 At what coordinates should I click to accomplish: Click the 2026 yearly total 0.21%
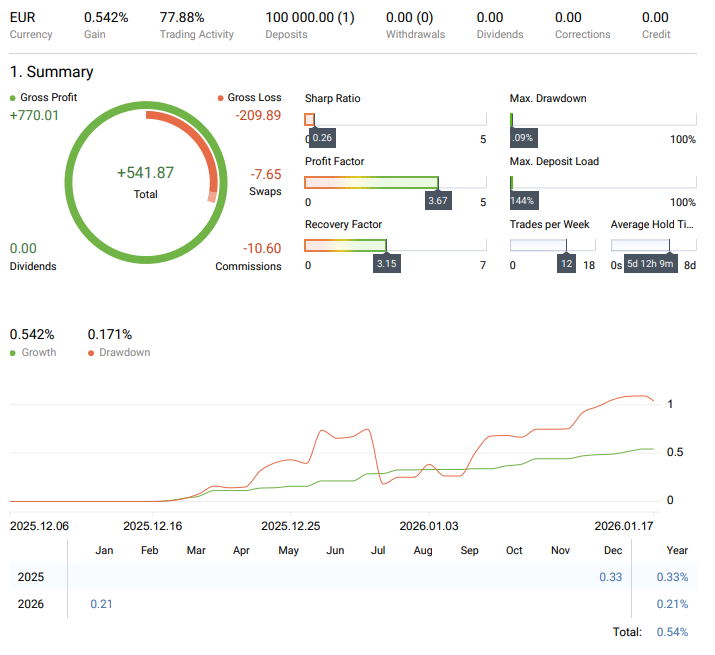coord(672,604)
